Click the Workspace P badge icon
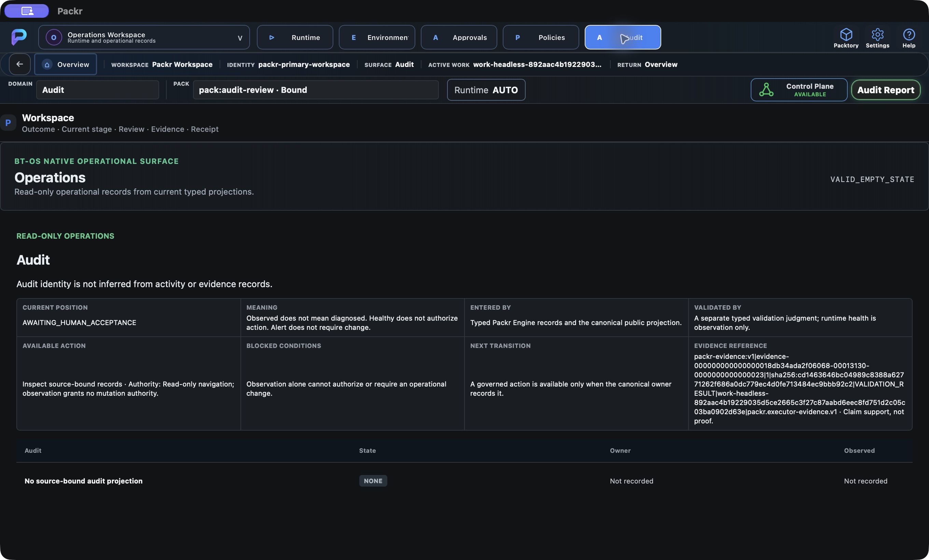This screenshot has width=929, height=560. click(8, 123)
